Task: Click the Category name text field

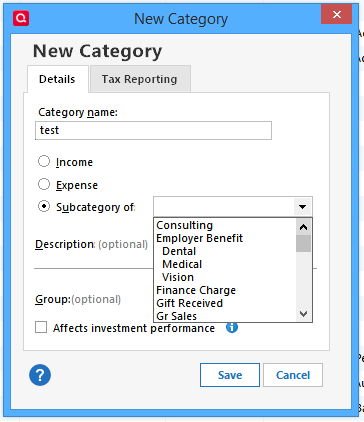Action: (153, 130)
